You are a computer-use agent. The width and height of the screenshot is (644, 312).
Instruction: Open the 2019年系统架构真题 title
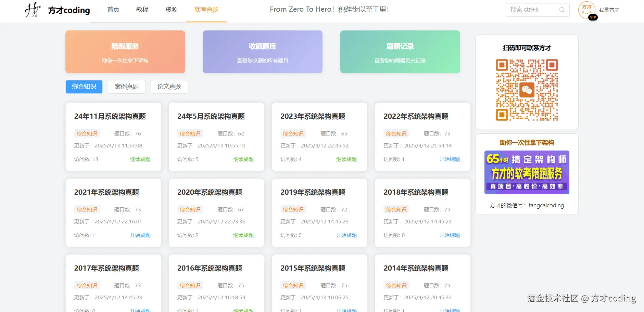coord(313,193)
